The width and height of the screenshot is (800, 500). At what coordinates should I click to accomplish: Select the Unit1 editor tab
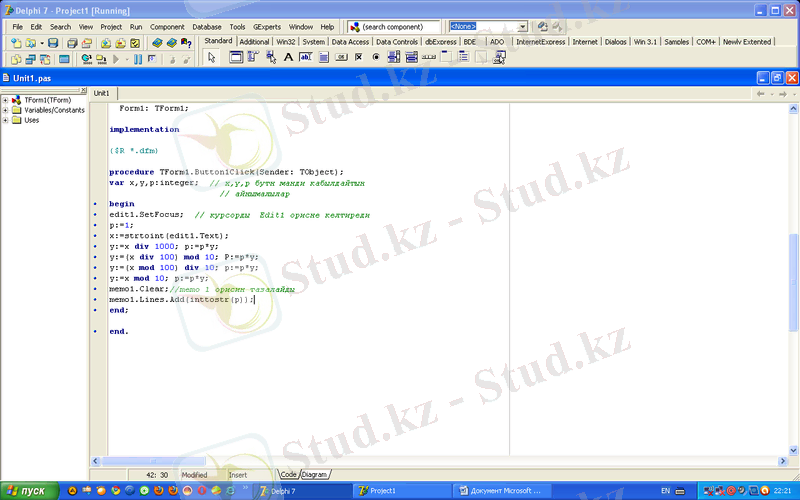click(102, 93)
